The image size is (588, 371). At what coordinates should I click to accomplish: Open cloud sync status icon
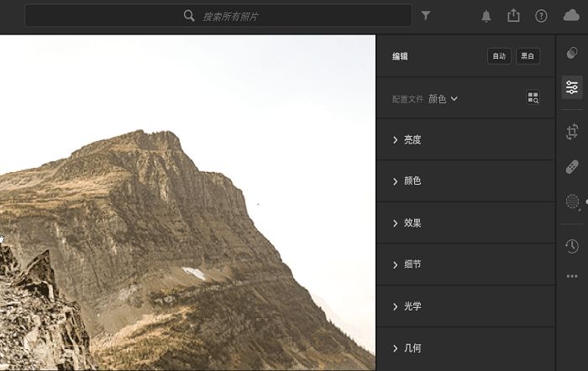point(571,15)
